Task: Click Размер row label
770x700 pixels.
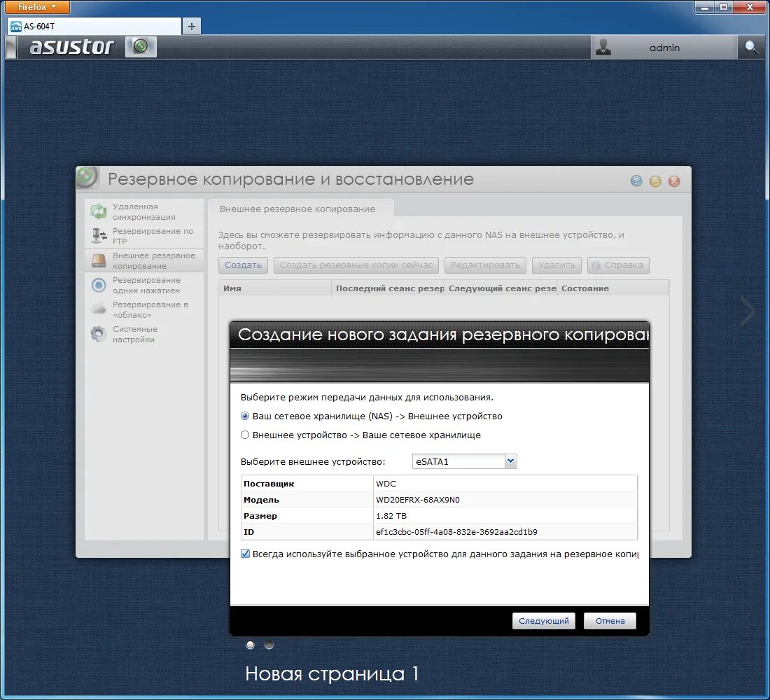Action: [260, 517]
